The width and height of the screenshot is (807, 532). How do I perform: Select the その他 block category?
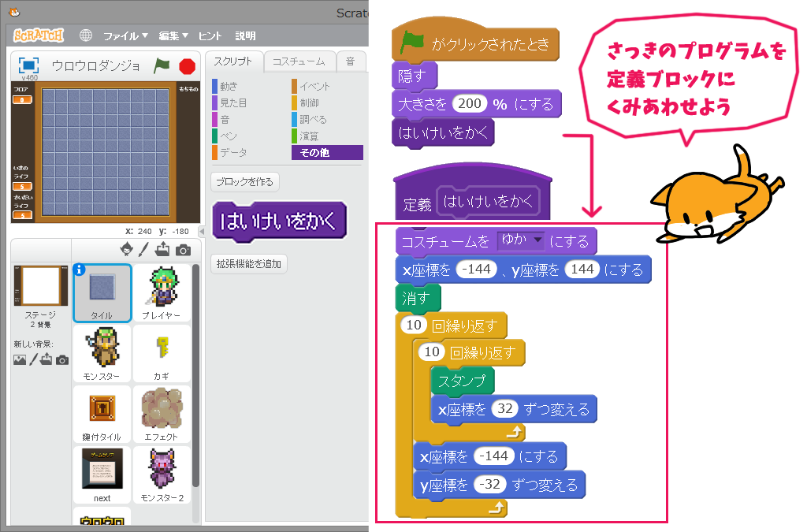coord(327,153)
